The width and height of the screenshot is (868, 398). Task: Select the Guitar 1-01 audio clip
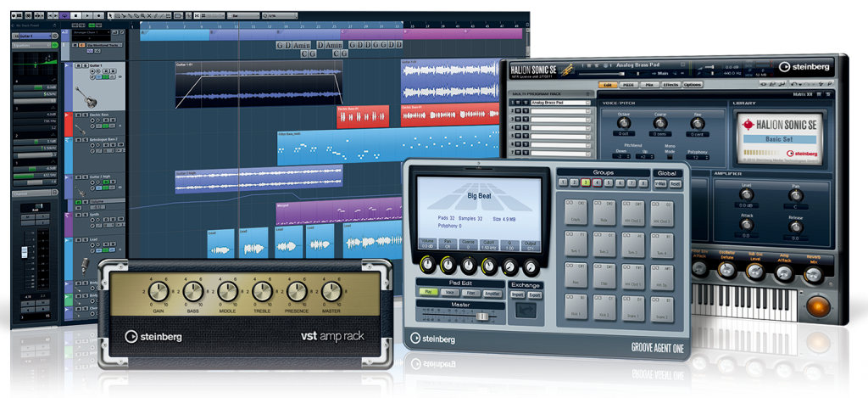click(x=259, y=84)
